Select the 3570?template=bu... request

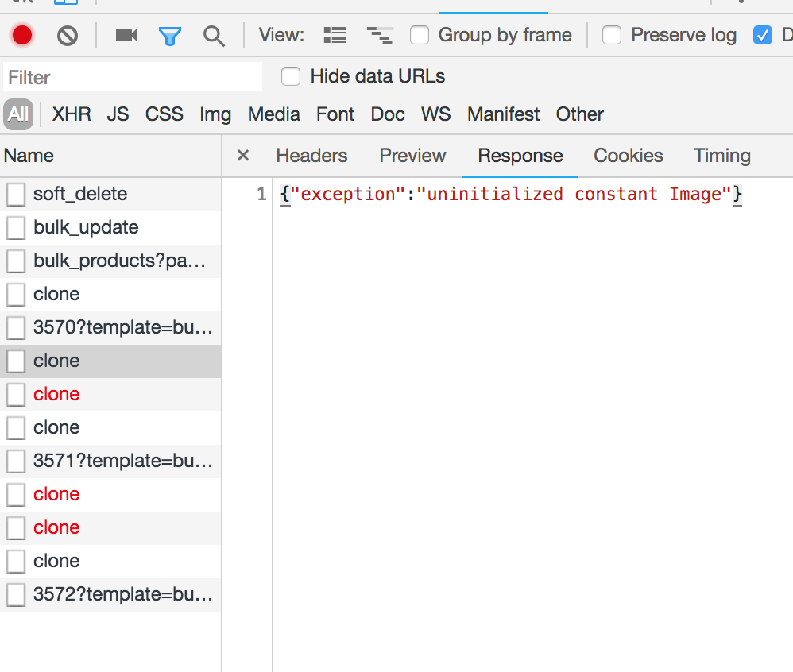[x=110, y=327]
